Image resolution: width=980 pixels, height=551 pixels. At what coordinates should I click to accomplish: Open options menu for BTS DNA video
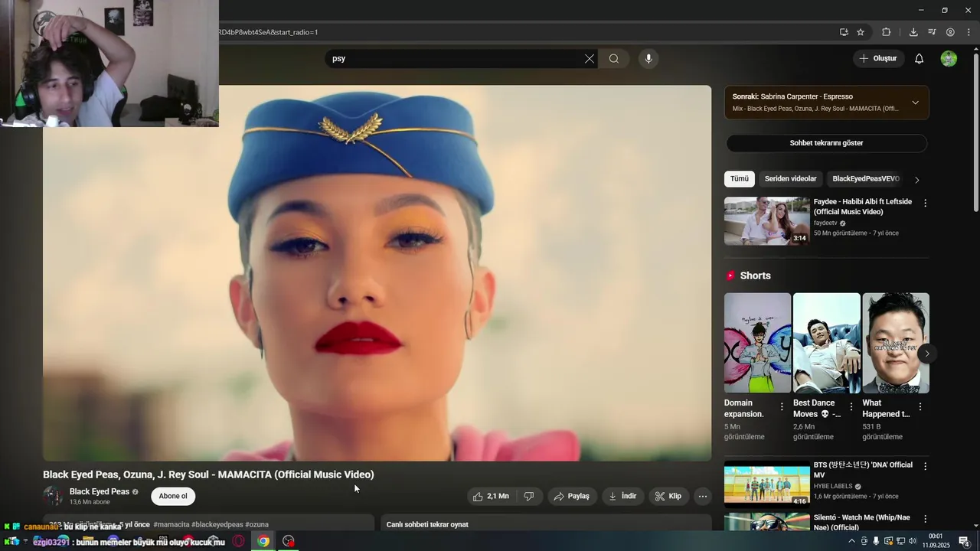pyautogui.click(x=925, y=466)
